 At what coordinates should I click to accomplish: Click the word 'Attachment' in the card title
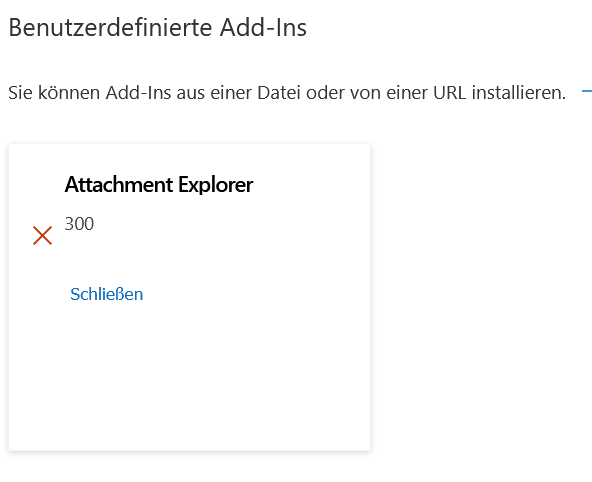point(119,185)
